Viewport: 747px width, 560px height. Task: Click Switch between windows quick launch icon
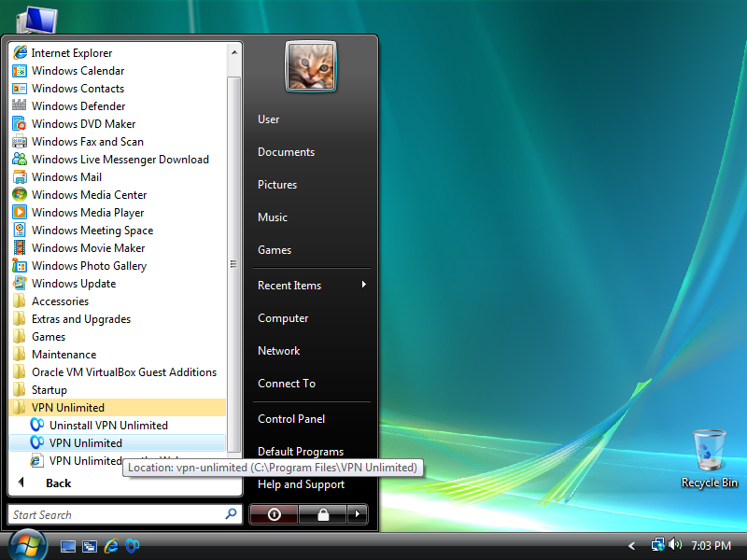(90, 546)
